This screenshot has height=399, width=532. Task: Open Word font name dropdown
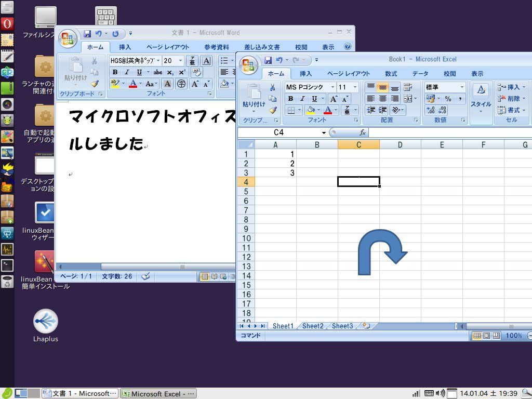click(x=158, y=61)
